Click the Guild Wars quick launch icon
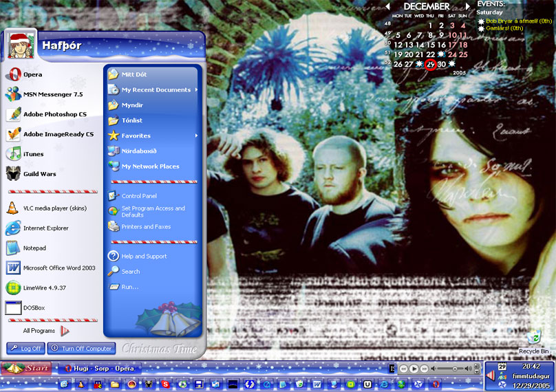This screenshot has width=556, height=392. point(149,384)
